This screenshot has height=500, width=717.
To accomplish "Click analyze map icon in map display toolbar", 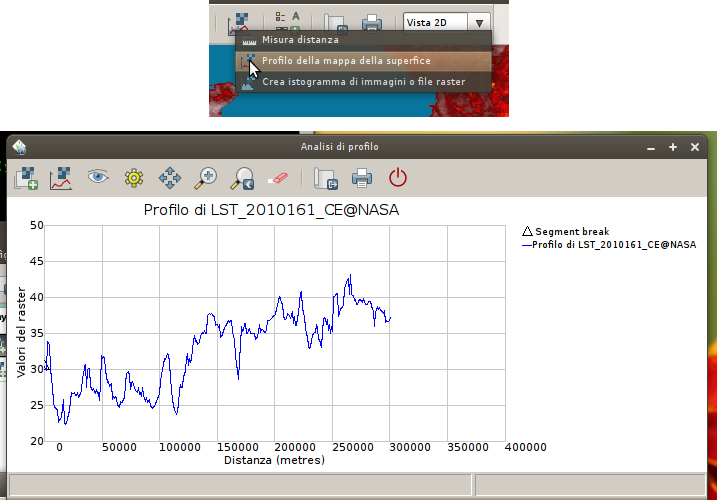I will click(239, 24).
